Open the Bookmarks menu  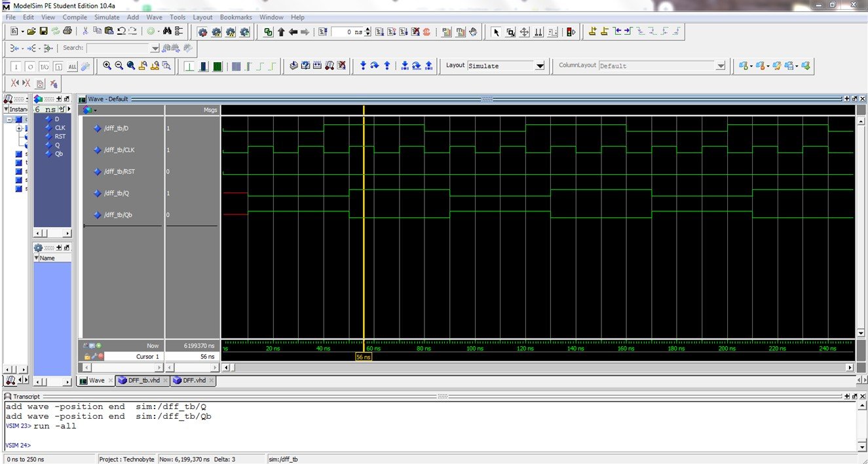click(236, 17)
